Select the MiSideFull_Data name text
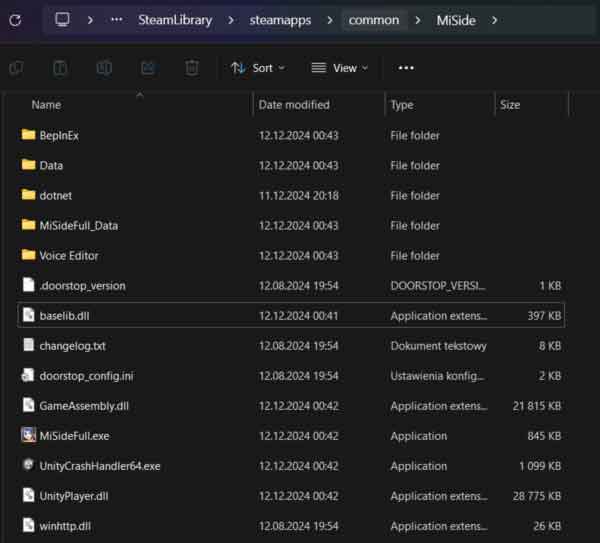Image resolution: width=600 pixels, height=543 pixels. (78, 226)
